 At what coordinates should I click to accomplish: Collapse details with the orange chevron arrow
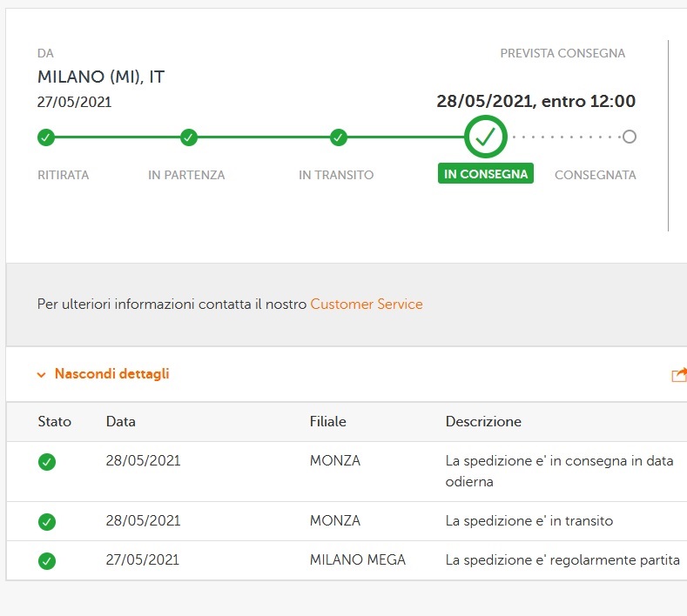41,375
